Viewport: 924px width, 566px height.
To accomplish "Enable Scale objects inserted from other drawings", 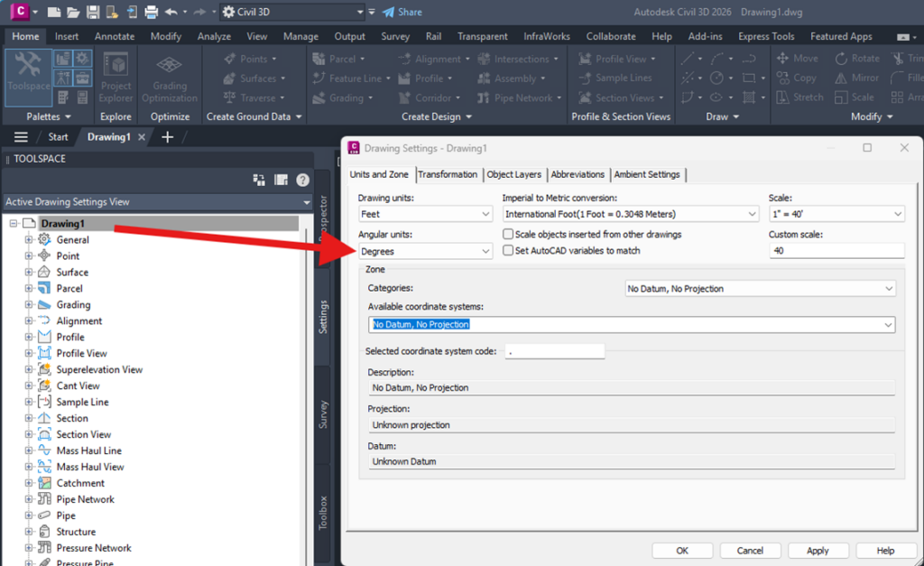I will pyautogui.click(x=508, y=233).
